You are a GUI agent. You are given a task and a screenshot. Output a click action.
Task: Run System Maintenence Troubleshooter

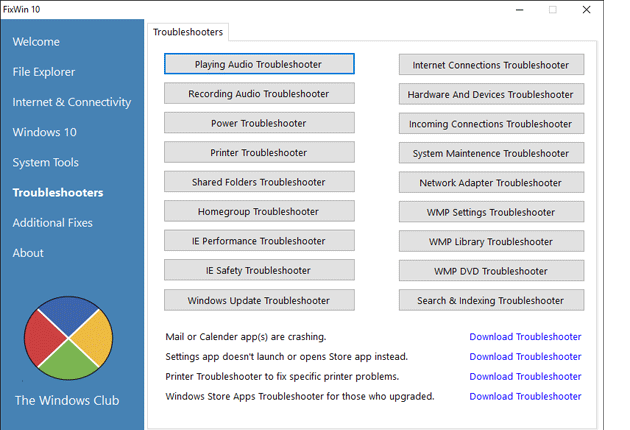491,153
